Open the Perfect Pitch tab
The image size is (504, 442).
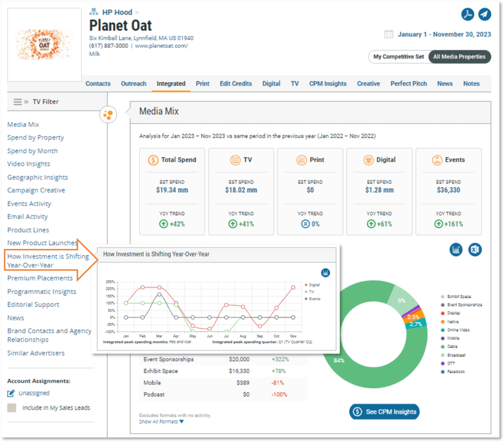(x=409, y=84)
